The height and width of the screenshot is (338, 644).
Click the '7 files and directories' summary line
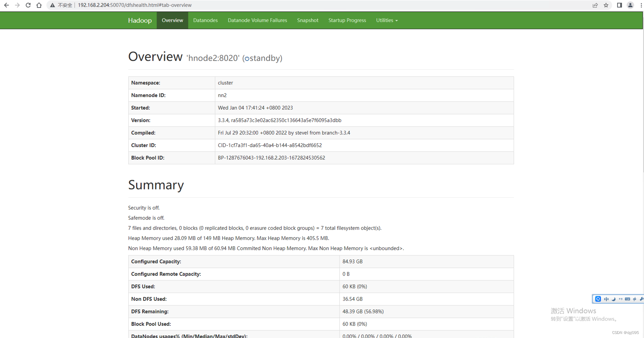[x=255, y=228]
